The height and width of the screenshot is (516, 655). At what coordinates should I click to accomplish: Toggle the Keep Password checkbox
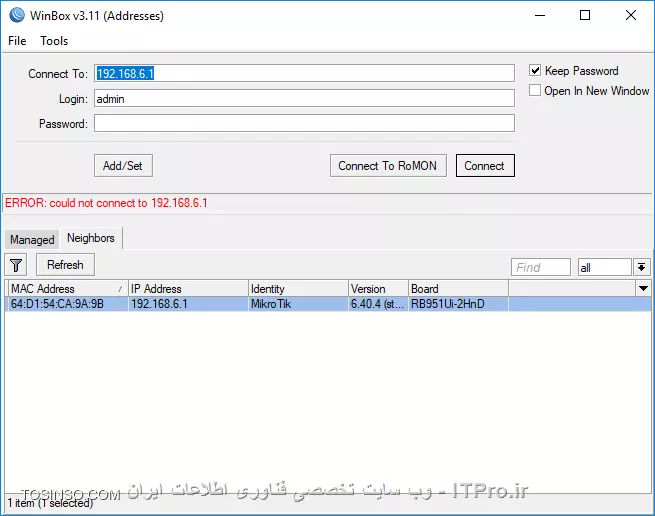535,70
